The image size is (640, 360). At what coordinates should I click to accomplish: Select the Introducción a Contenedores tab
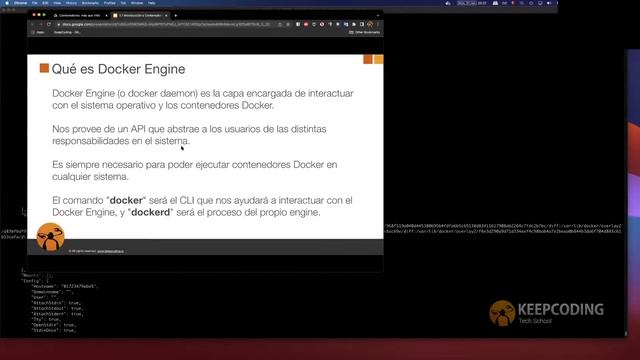140,16
